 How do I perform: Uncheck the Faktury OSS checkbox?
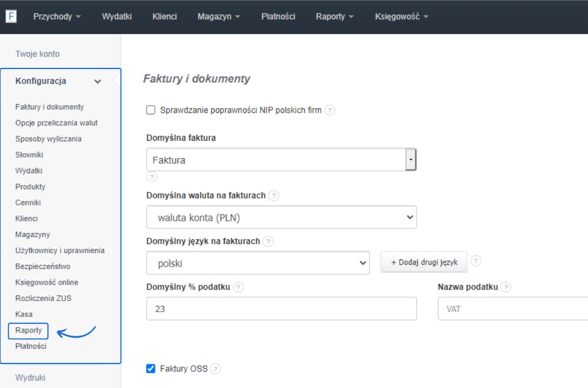coord(151,368)
